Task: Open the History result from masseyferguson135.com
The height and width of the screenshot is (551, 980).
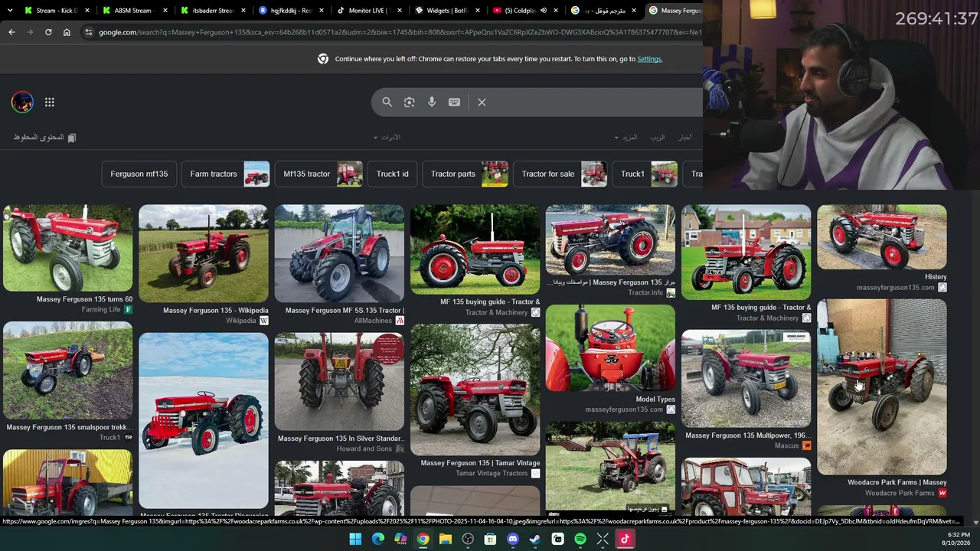Action: pos(936,277)
